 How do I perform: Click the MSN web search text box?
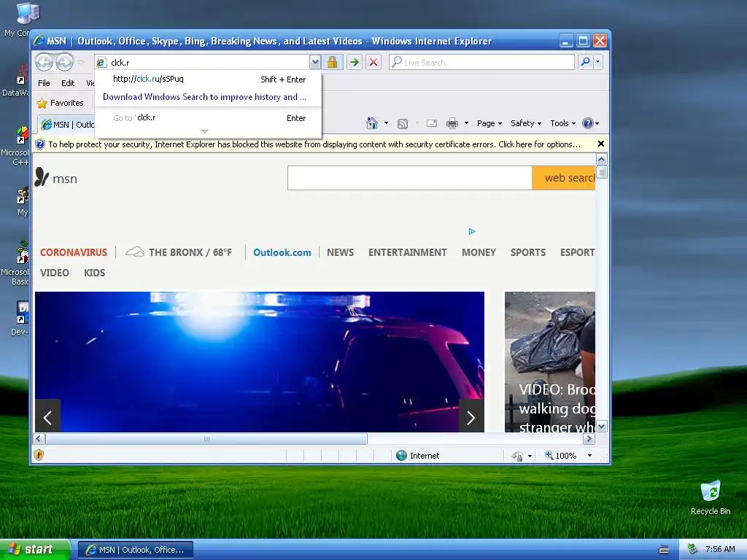[410, 178]
